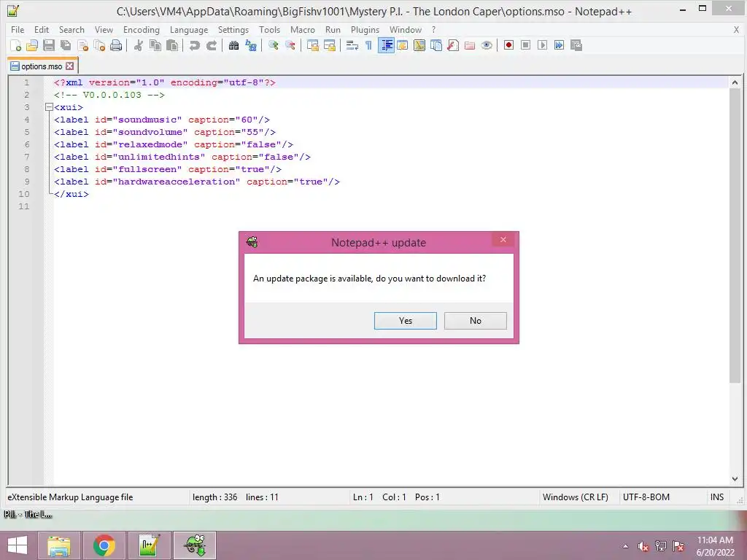Run macro multiple times with the double-arrow icon

[560, 45]
